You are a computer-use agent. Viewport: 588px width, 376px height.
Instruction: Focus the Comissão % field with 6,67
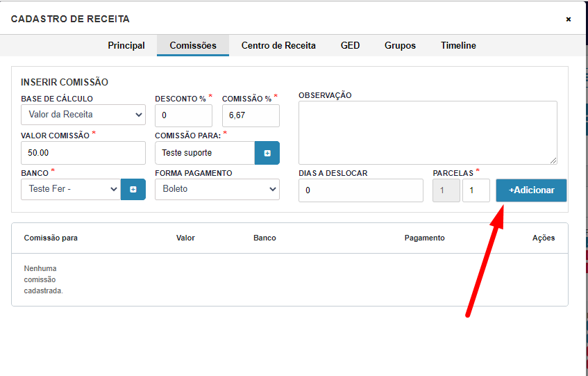pyautogui.click(x=251, y=115)
